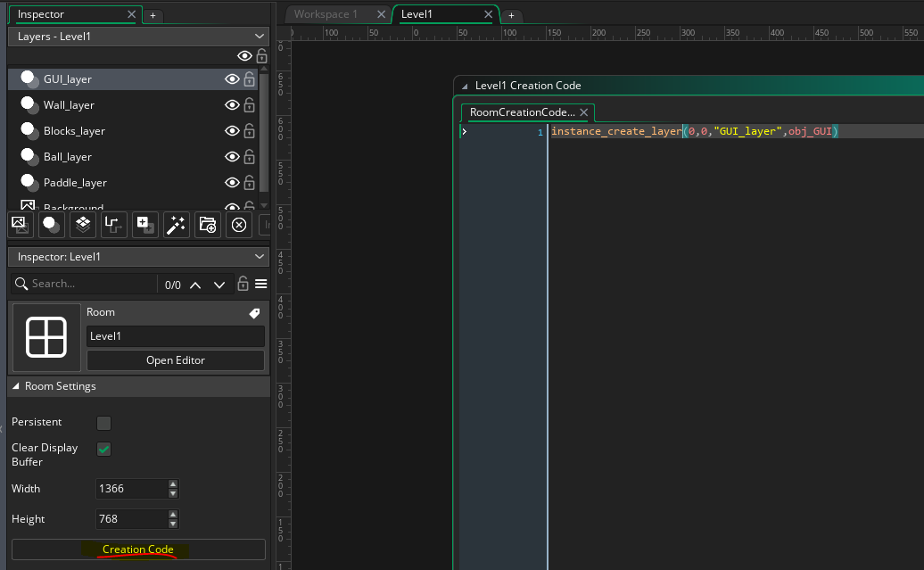Open inspector hamburger menu
The height and width of the screenshot is (570, 924).
click(261, 285)
